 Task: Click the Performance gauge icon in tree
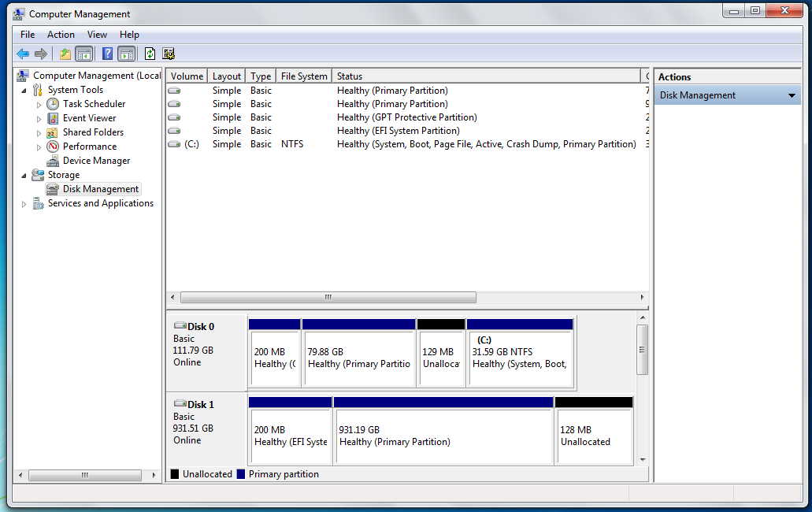(53, 147)
